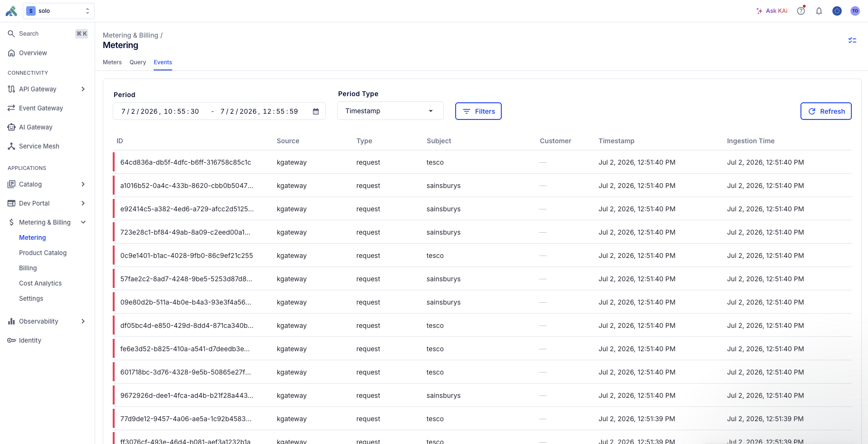The width and height of the screenshot is (868, 444).
Task: Select event row starting fe6e3d52-b825
Action: click(482, 349)
